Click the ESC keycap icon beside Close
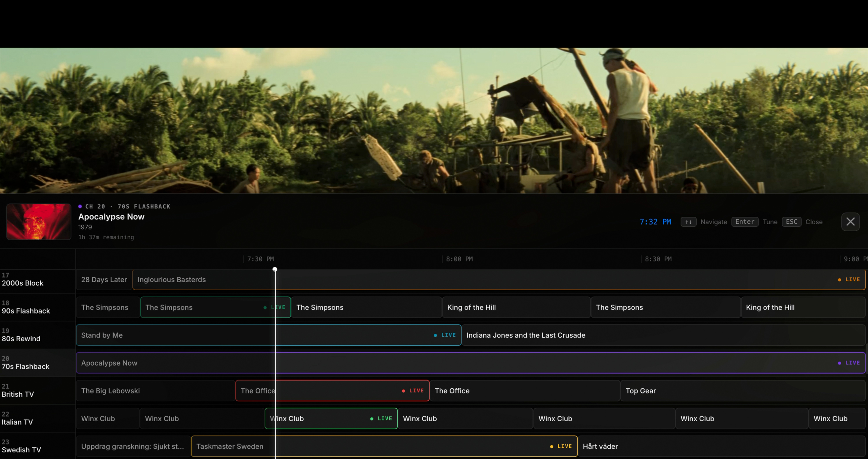Image resolution: width=868 pixels, height=459 pixels. pos(791,222)
